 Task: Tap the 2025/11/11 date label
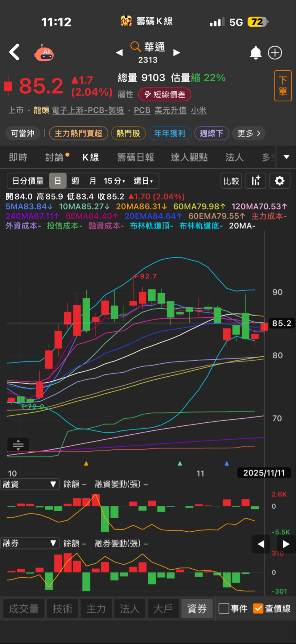[264, 473]
